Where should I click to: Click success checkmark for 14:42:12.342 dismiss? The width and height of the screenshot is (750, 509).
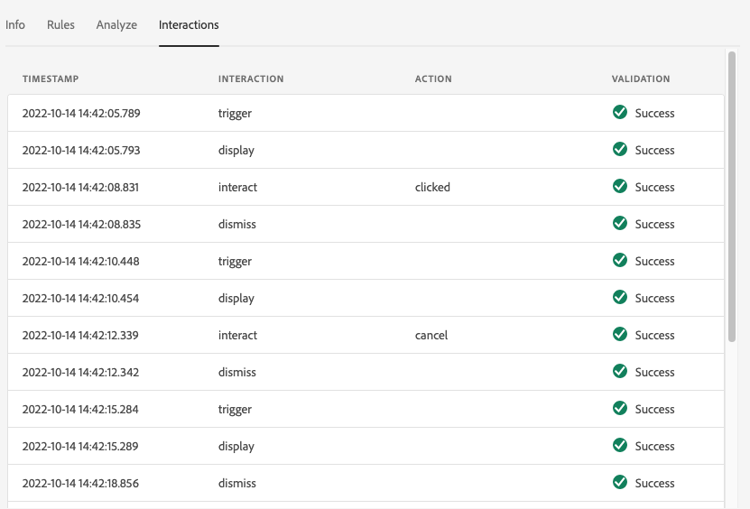tap(620, 372)
